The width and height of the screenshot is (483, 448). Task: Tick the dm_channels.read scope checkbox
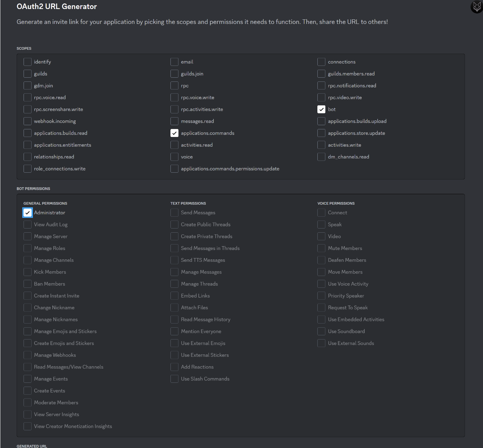(x=321, y=157)
